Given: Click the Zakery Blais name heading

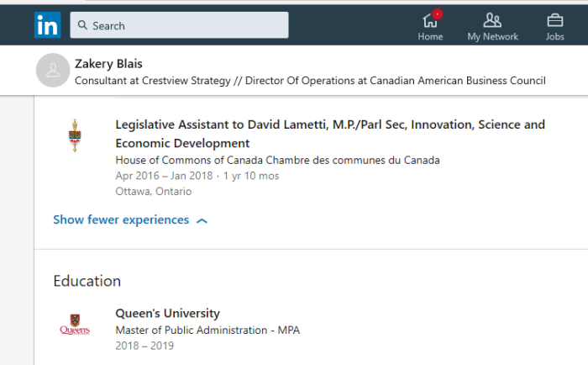Looking at the screenshot, I should (108, 64).
